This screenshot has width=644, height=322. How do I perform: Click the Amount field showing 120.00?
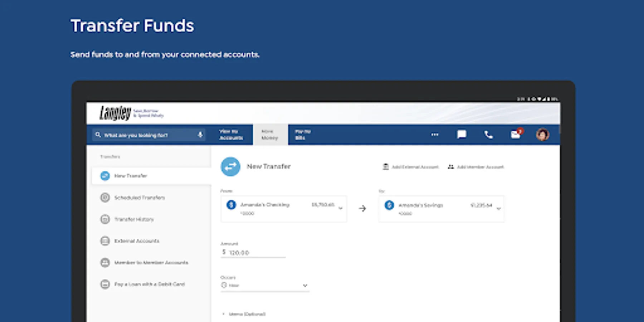(x=253, y=252)
